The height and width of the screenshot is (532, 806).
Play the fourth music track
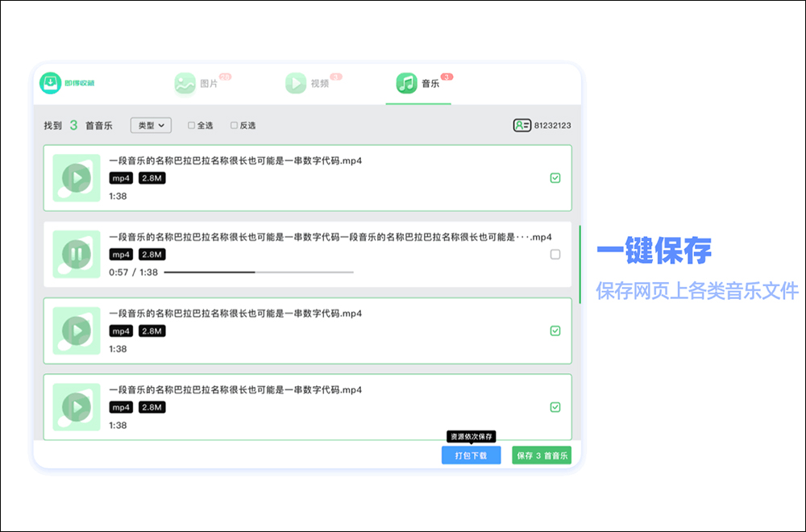pyautogui.click(x=77, y=406)
